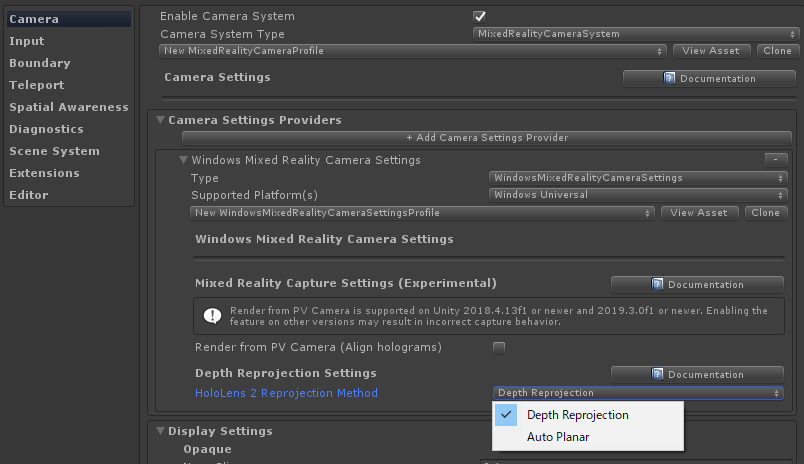Screen dimensions: 804x464
Task: Click the Render from PV Camera label
Action: (x=318, y=348)
